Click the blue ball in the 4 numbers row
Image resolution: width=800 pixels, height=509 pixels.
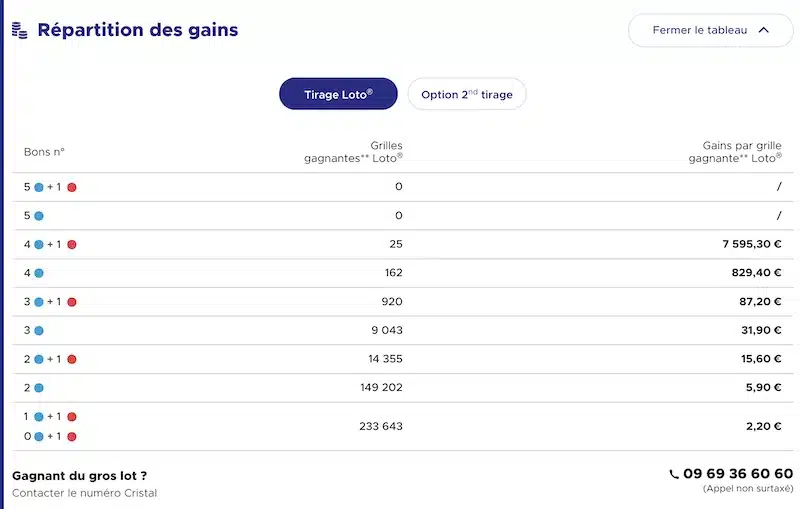click(39, 273)
